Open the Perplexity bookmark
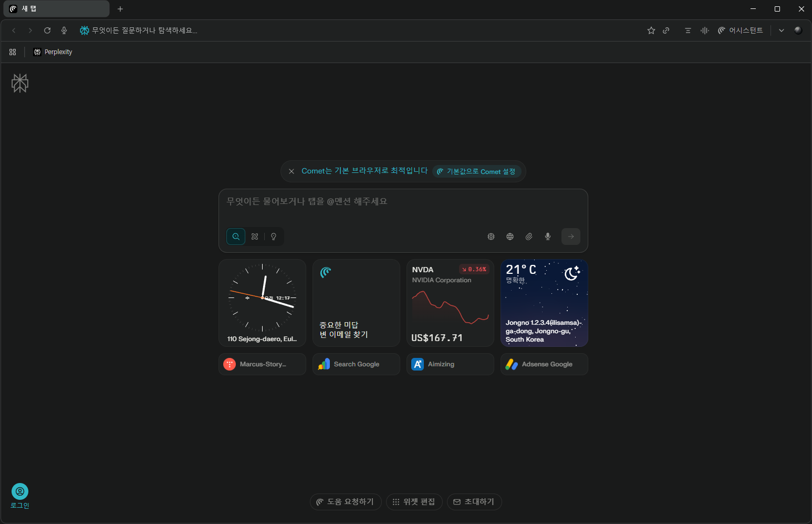 click(x=53, y=52)
